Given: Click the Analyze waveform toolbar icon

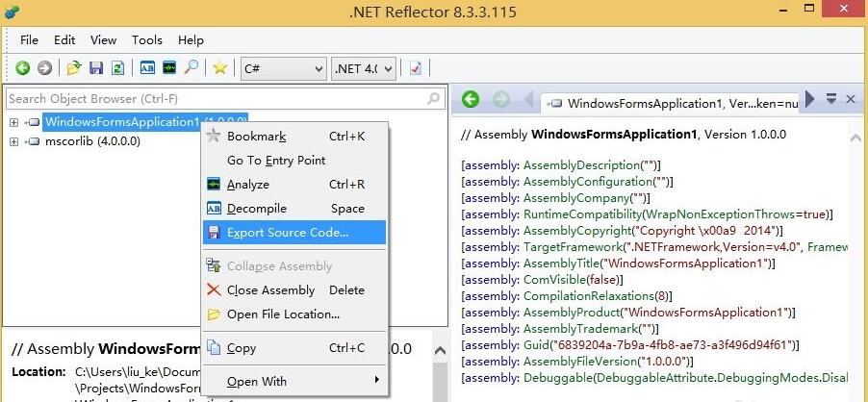Looking at the screenshot, I should click(169, 68).
